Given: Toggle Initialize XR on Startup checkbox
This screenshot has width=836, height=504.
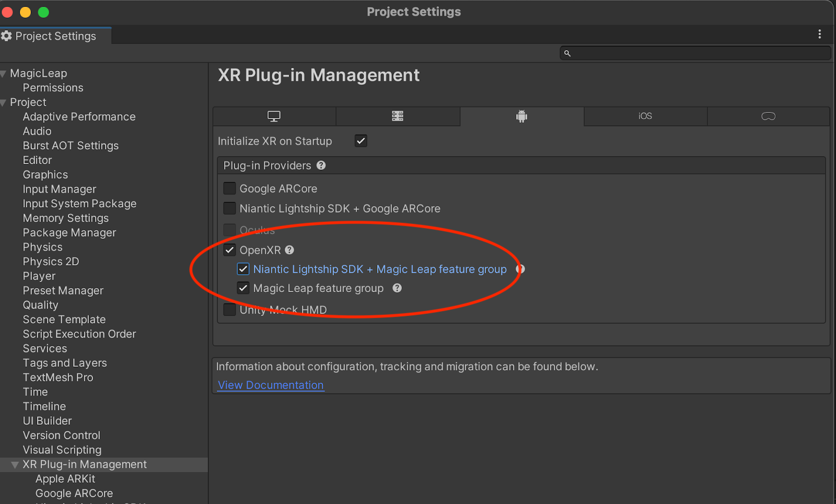Looking at the screenshot, I should point(361,141).
